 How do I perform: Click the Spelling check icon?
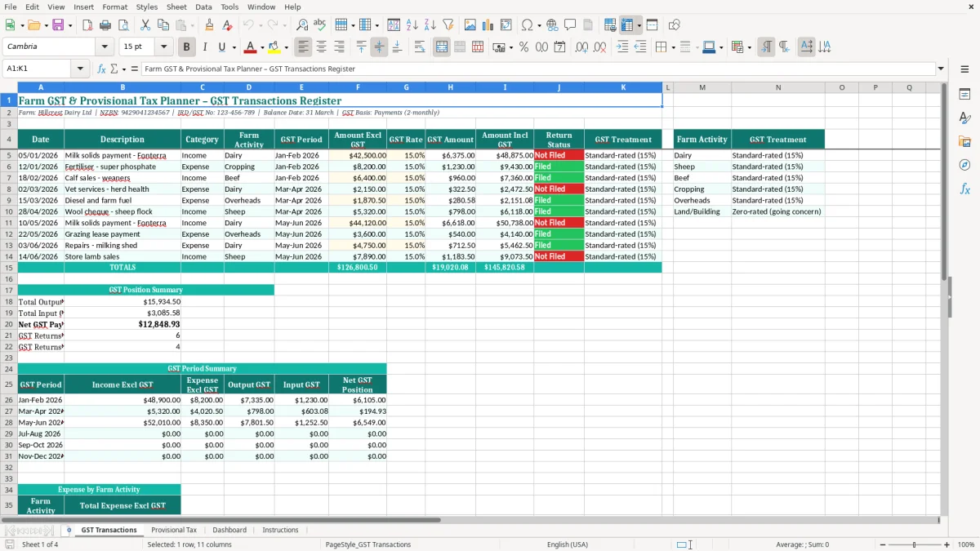pyautogui.click(x=320, y=25)
